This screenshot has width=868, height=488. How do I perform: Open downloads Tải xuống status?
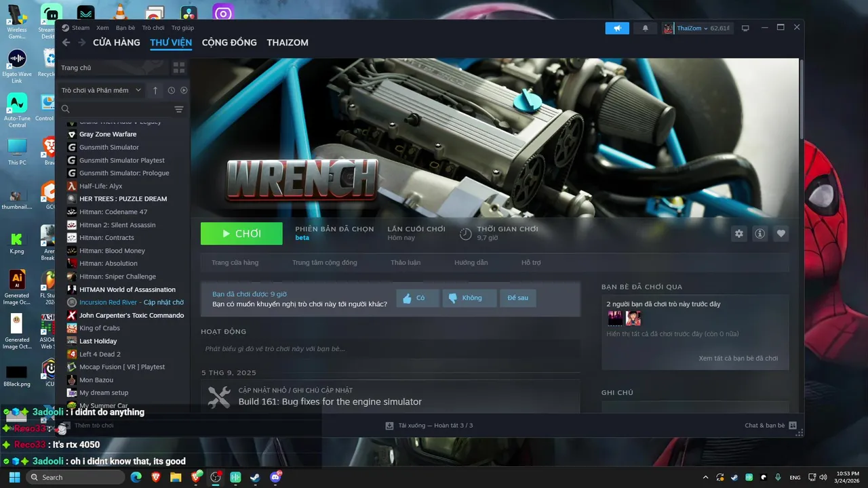pos(429,426)
